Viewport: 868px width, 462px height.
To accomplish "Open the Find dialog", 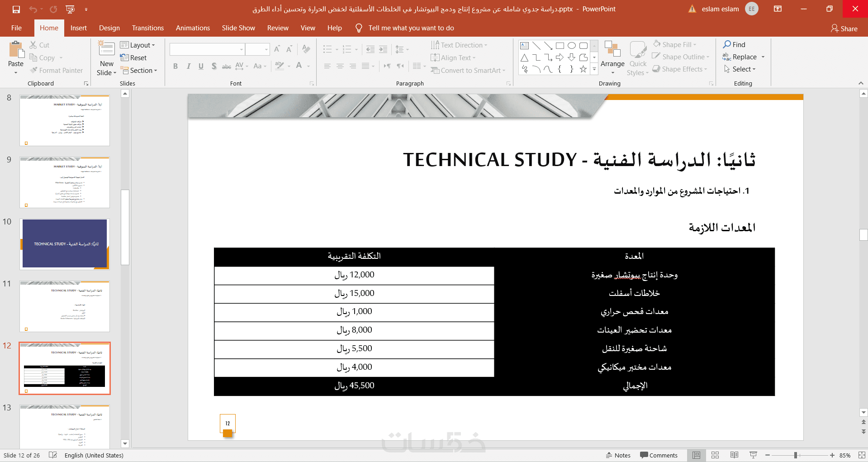I will 734,44.
